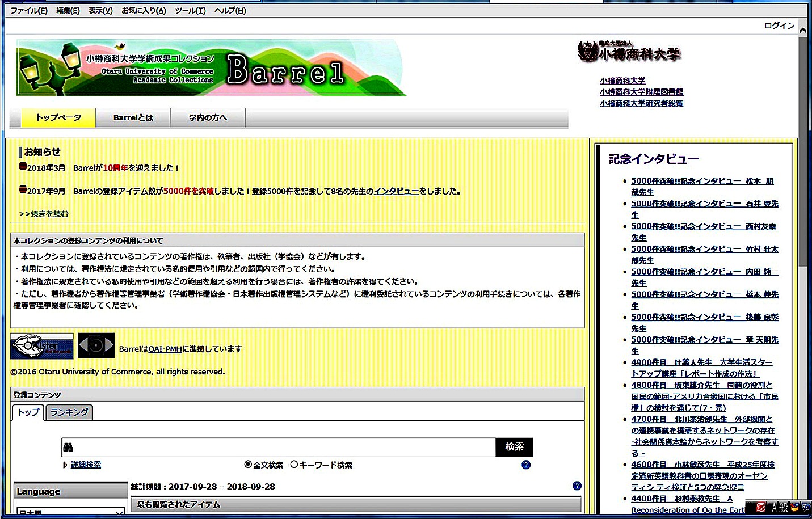812x519 pixels.
Task: Open the 石井 登先生 interview link
Action: pos(705,209)
